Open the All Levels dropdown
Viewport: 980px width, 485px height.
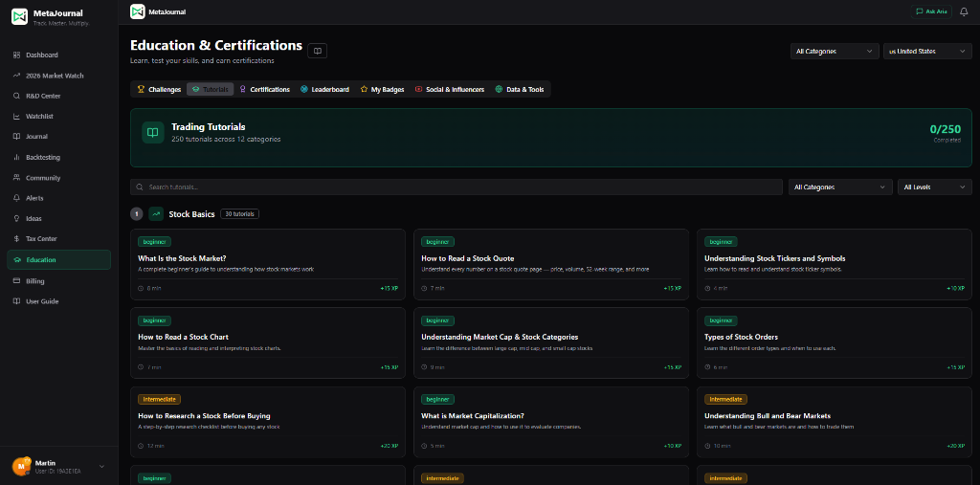pyautogui.click(x=934, y=187)
